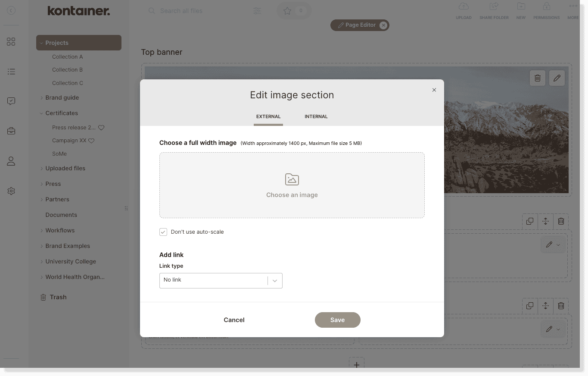Image resolution: width=588 pixels, height=376 pixels.
Task: Open the settings gear in left sidebar
Action: [x=11, y=191]
